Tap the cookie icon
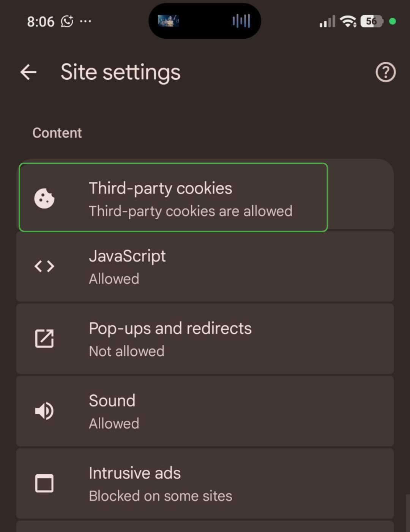410x532 pixels. click(44, 198)
